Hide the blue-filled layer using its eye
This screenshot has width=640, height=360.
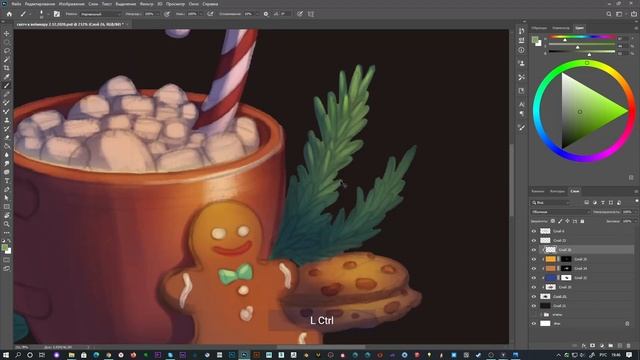[533, 278]
